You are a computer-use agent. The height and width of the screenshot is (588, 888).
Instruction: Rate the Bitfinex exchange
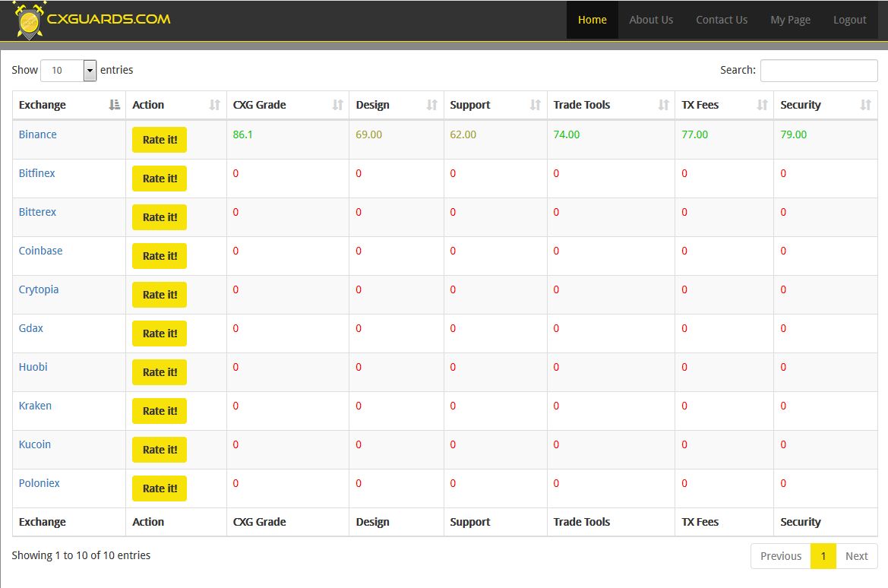160,179
